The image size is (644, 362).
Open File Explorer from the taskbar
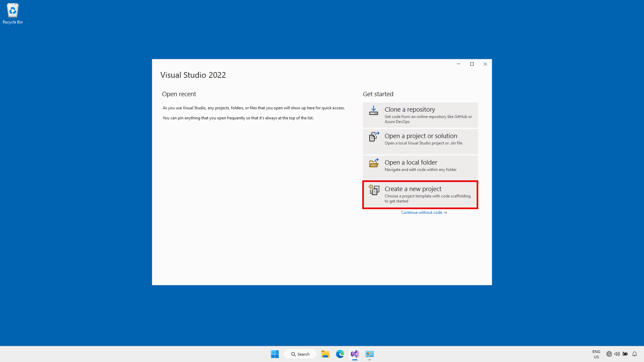click(x=325, y=354)
